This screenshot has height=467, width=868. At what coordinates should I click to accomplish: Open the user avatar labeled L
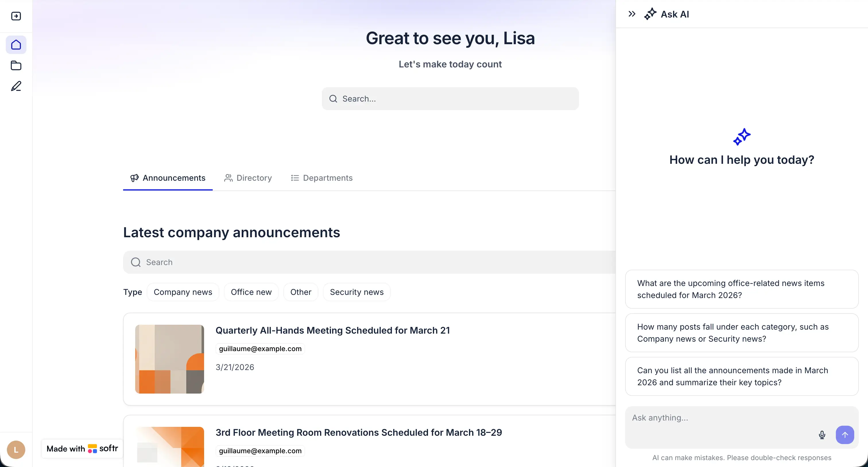(16, 450)
